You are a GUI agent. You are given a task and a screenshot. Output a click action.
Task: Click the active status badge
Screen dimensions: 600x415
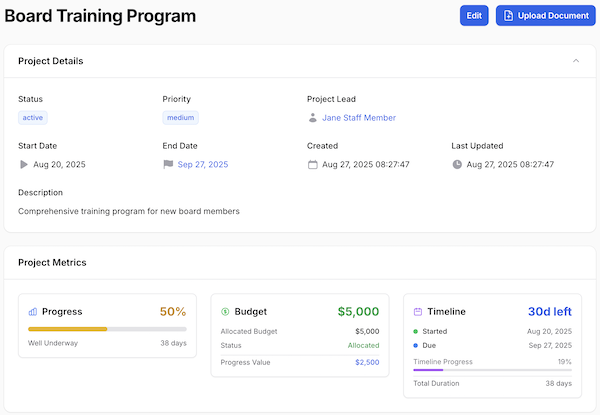[x=33, y=118]
